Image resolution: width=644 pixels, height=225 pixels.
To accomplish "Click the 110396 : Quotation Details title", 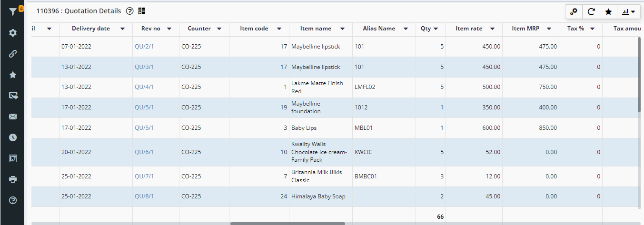I will point(79,11).
